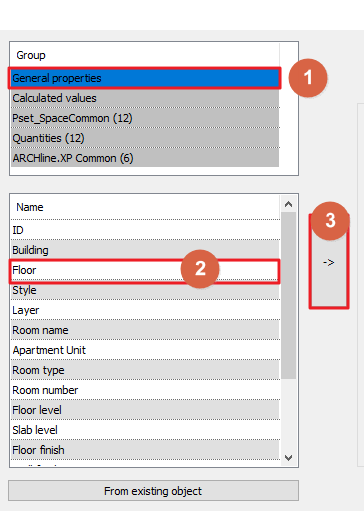Select the Floor property row
The height and width of the screenshot is (511, 364).
tap(145, 270)
